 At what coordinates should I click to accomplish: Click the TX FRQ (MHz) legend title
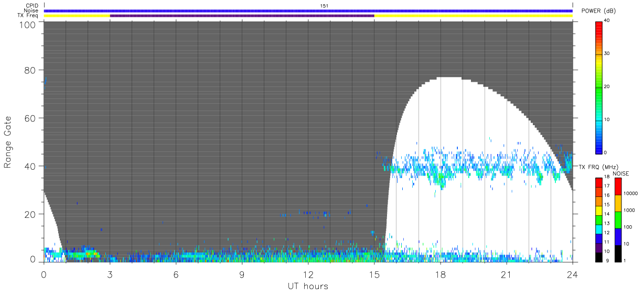tap(599, 167)
